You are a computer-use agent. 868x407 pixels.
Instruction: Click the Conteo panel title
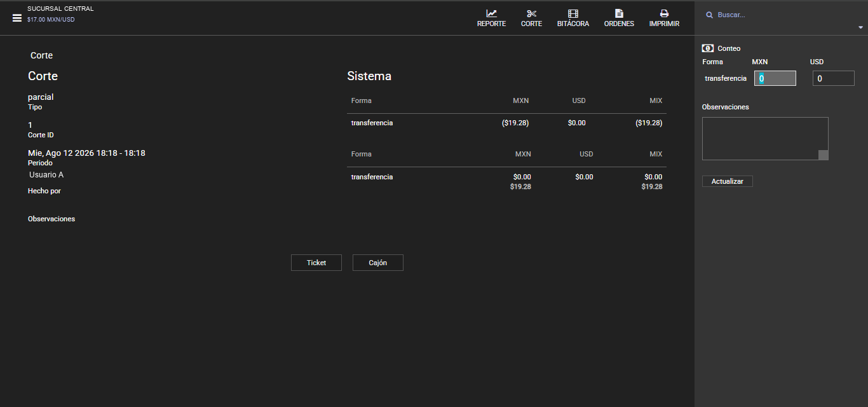click(729, 48)
